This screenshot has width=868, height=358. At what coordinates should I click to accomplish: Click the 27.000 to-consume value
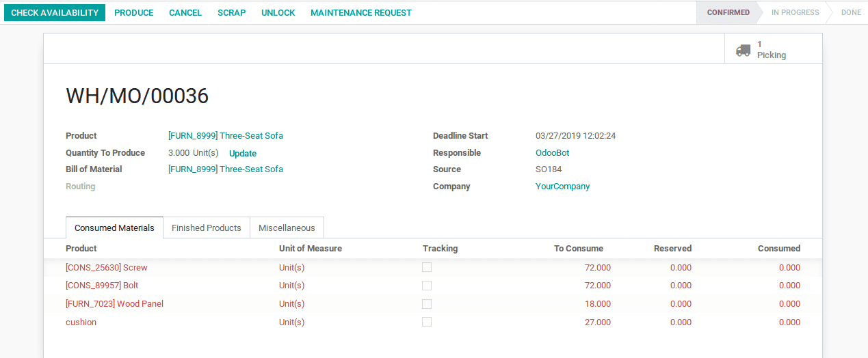click(598, 322)
